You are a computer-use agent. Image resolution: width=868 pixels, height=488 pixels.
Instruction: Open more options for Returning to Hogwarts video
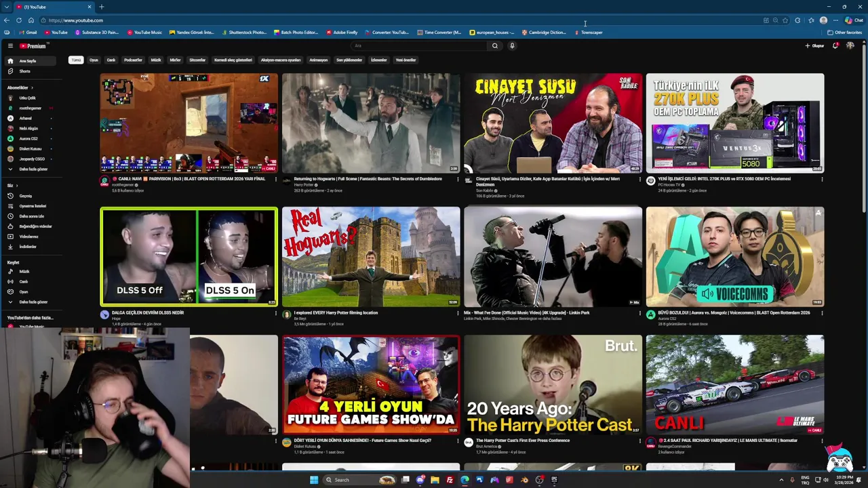click(458, 180)
